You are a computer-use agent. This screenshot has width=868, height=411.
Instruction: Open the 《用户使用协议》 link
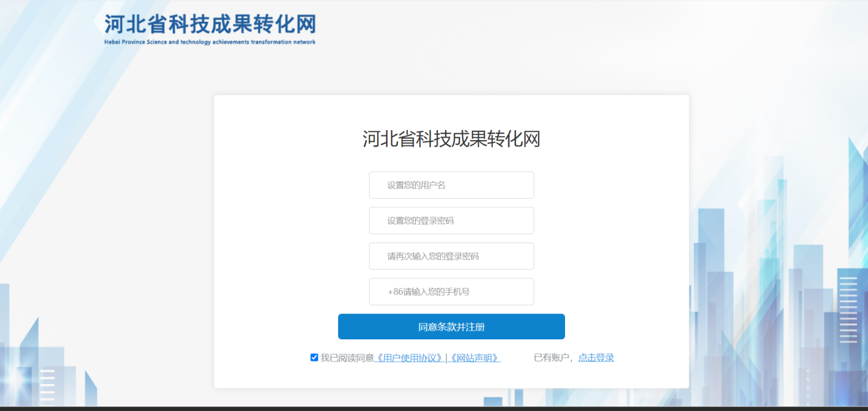click(x=409, y=358)
